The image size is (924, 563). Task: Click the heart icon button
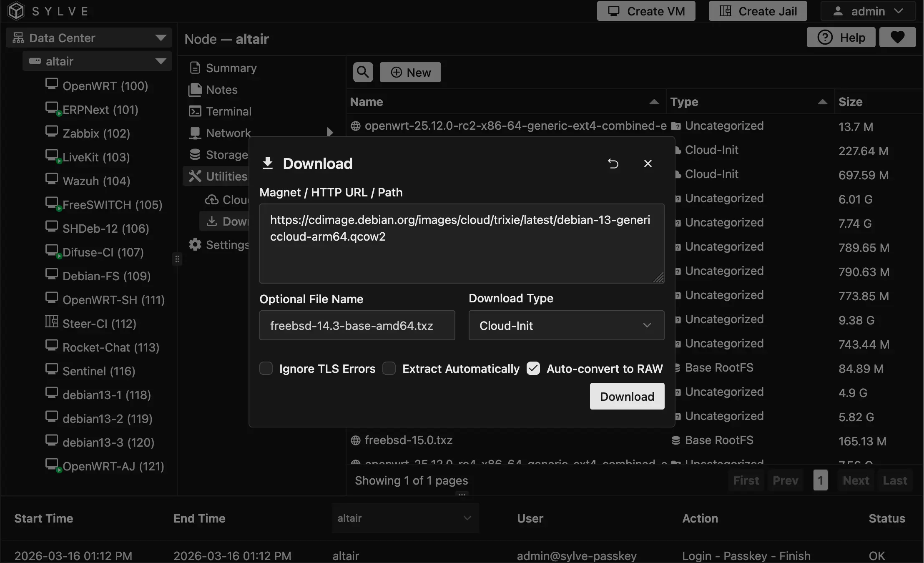(x=897, y=38)
